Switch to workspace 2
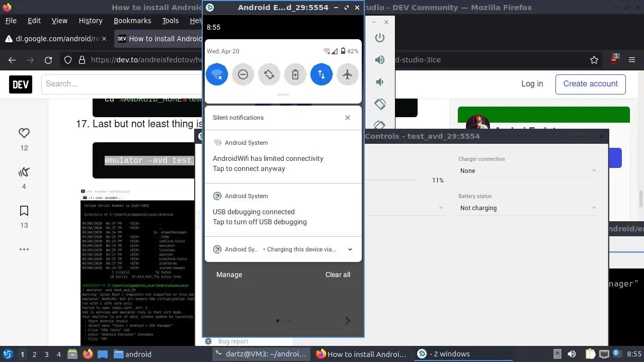644x362 pixels. tap(35, 354)
